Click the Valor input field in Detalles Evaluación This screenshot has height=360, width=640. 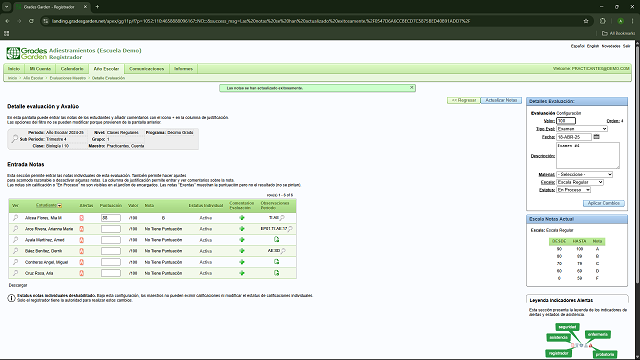(x=566, y=121)
